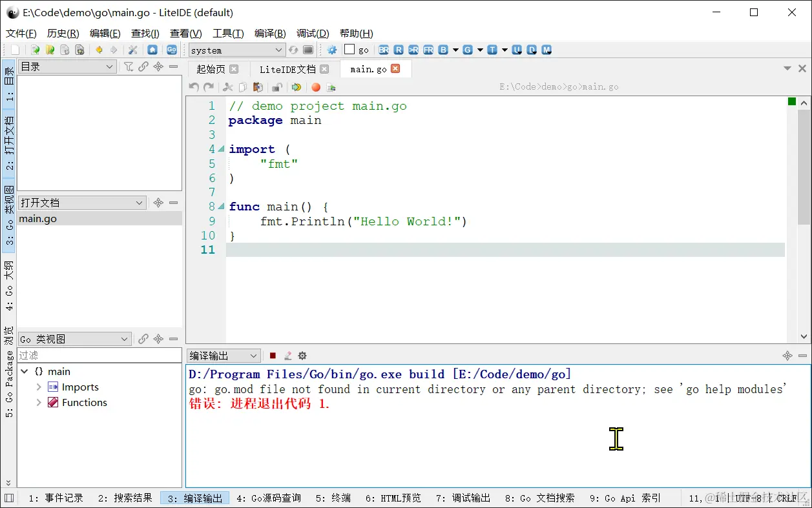Click the scissors Cut icon
The width and height of the screenshot is (812, 508).
click(228, 87)
